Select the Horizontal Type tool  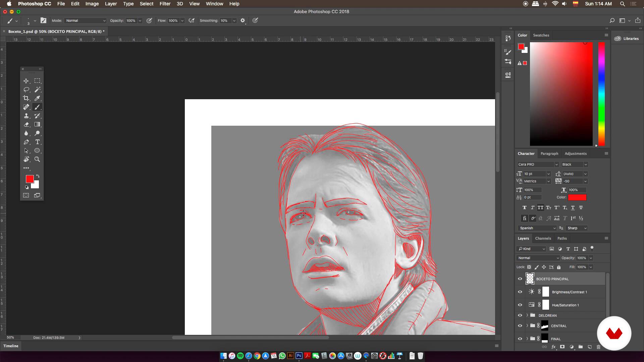coord(37,142)
